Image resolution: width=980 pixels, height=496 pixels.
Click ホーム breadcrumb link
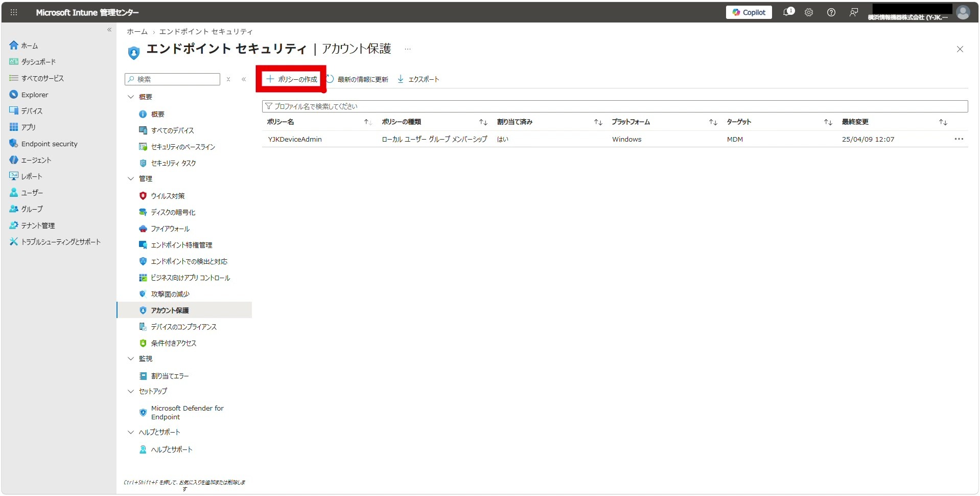(x=137, y=32)
